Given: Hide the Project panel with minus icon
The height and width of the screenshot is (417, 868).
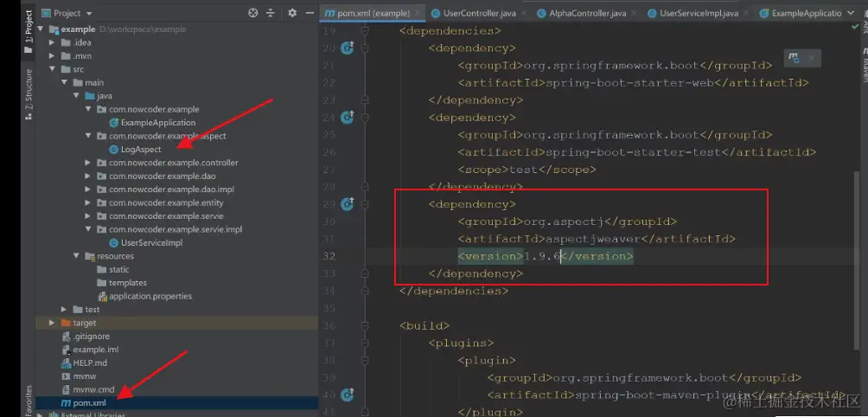Looking at the screenshot, I should tap(308, 13).
